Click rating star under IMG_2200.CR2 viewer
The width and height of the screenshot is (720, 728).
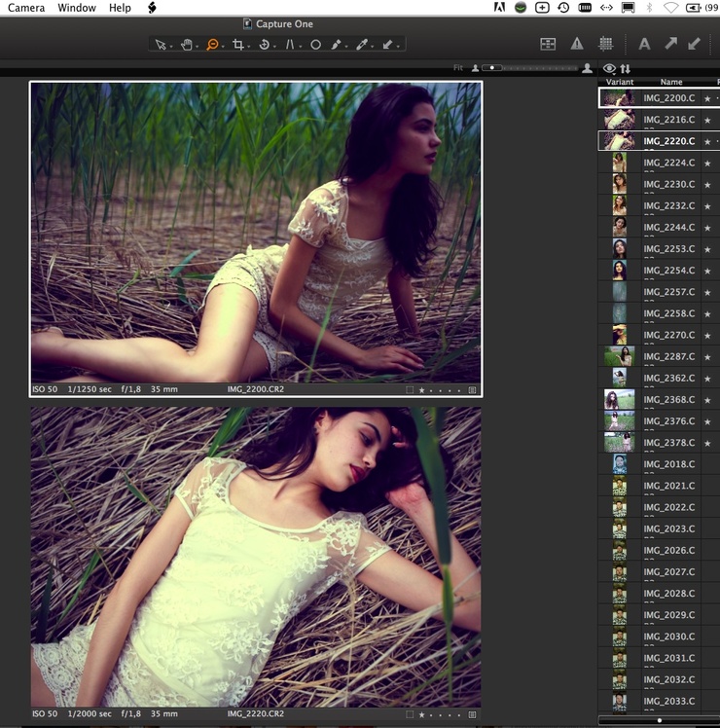point(421,390)
